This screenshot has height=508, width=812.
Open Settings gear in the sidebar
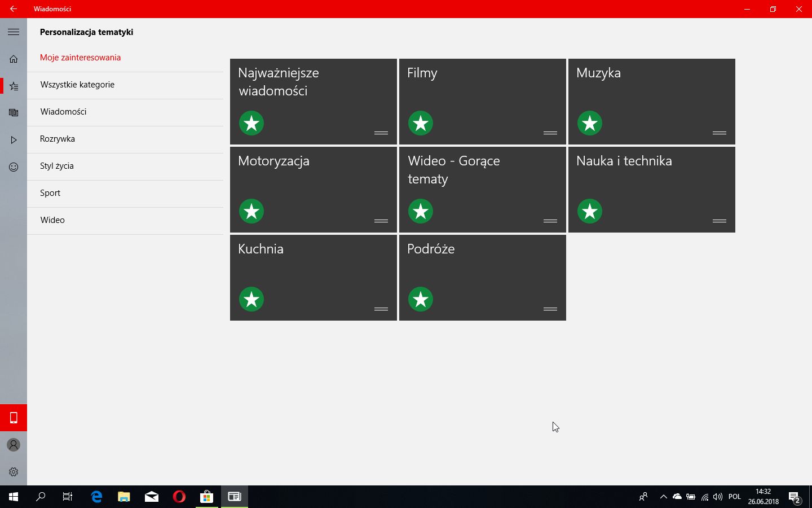point(14,472)
